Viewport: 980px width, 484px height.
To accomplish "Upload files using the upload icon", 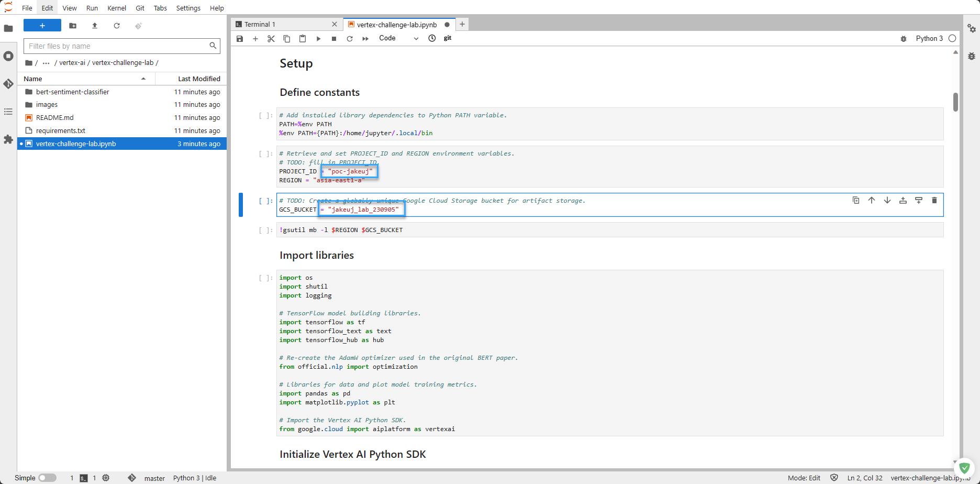I will tap(95, 26).
